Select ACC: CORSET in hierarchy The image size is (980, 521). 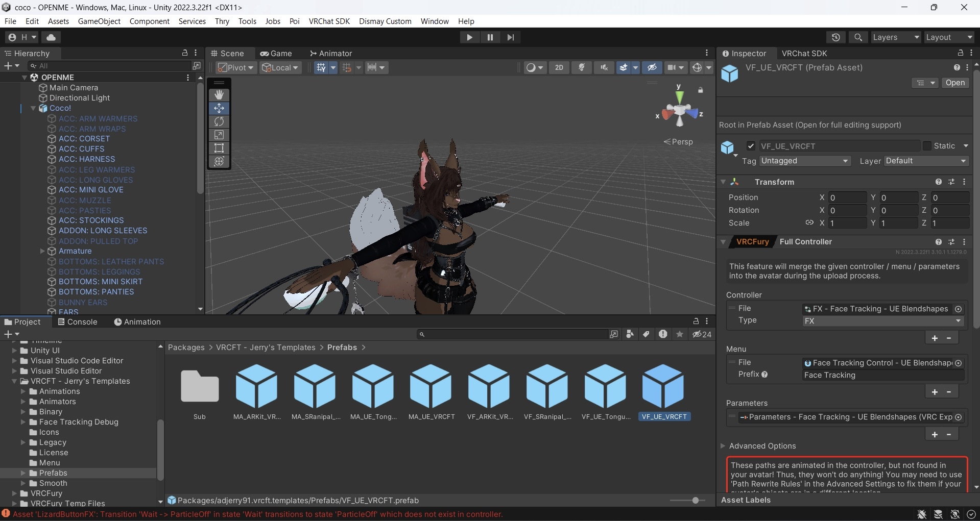84,139
